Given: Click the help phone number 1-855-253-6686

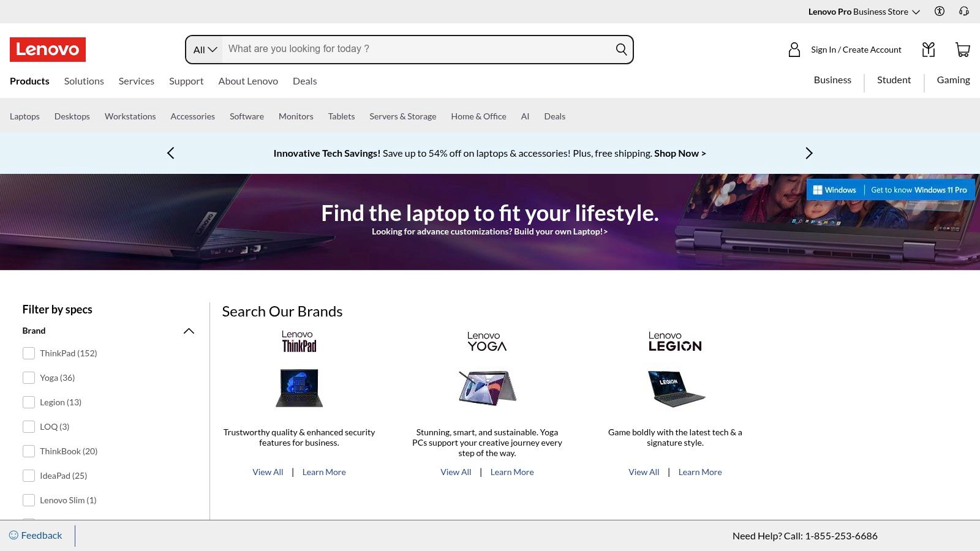Looking at the screenshot, I should tap(841, 536).
